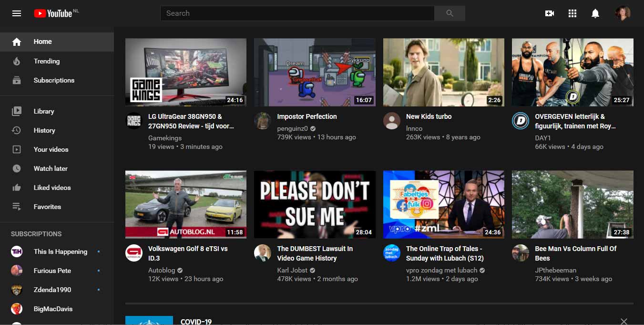Play the Gamekings LG UltraGear thumbnail

point(186,72)
